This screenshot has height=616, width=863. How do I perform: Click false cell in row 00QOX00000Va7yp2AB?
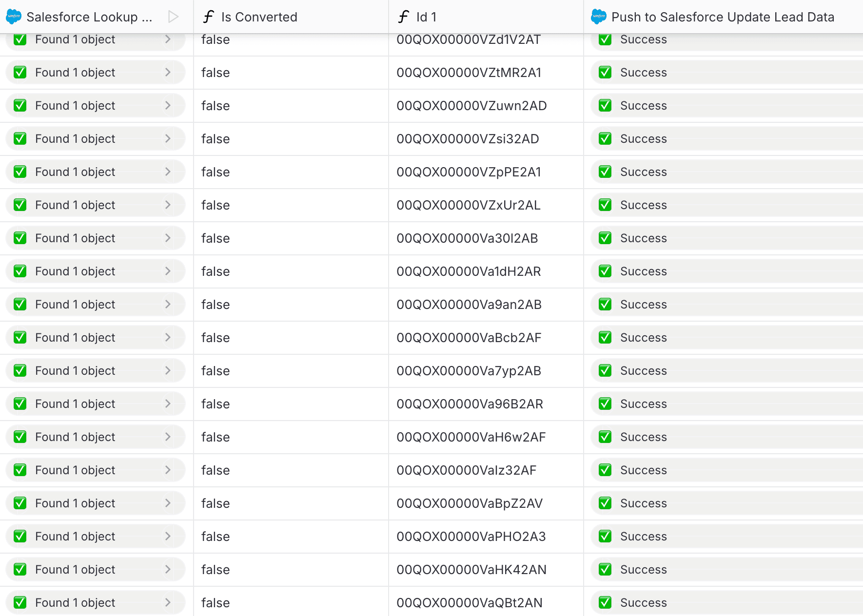pyautogui.click(x=291, y=371)
